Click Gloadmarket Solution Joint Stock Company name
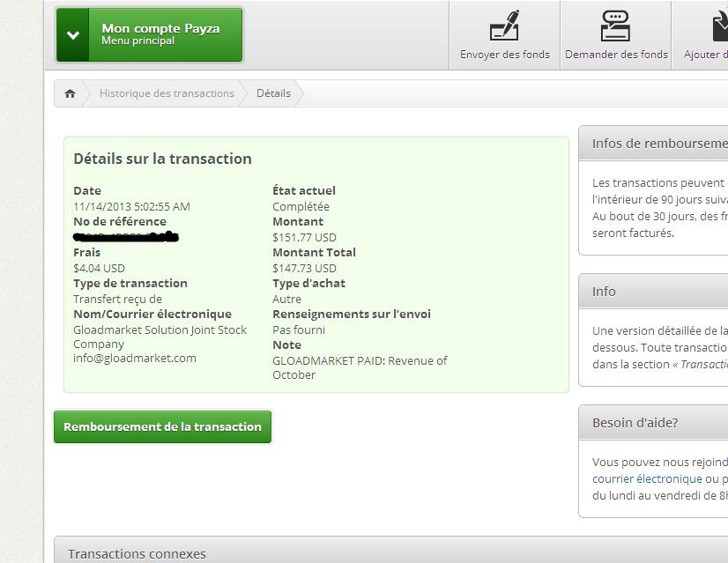This screenshot has height=563, width=728. pyautogui.click(x=160, y=337)
